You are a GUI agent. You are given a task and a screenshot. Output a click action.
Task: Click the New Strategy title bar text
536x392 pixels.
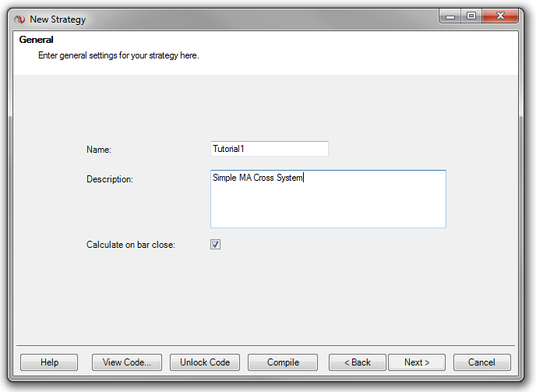[58, 19]
